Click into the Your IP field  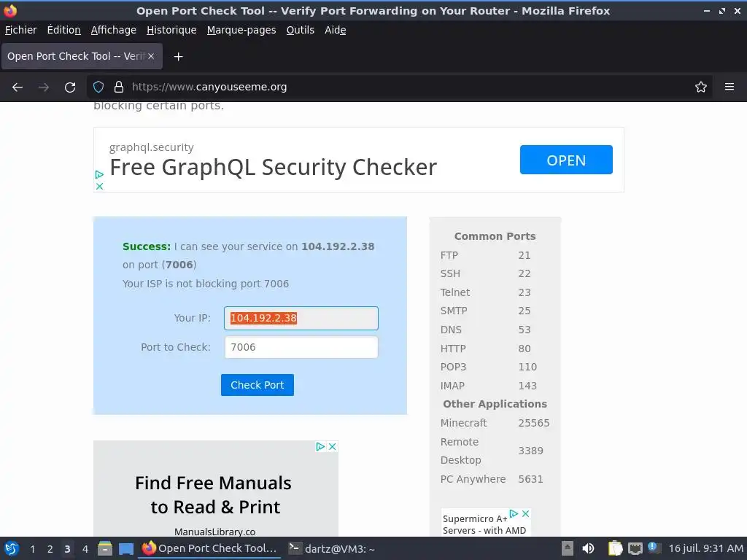[301, 318]
